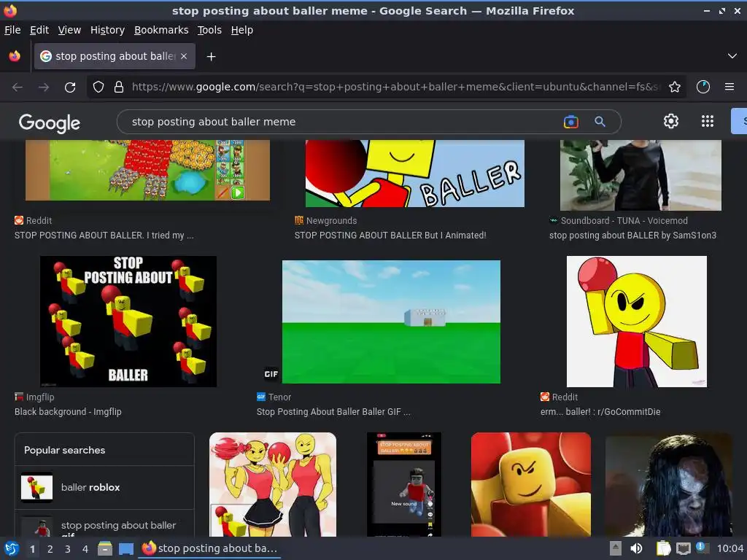Open the History menu
The image size is (747, 560).
click(107, 30)
